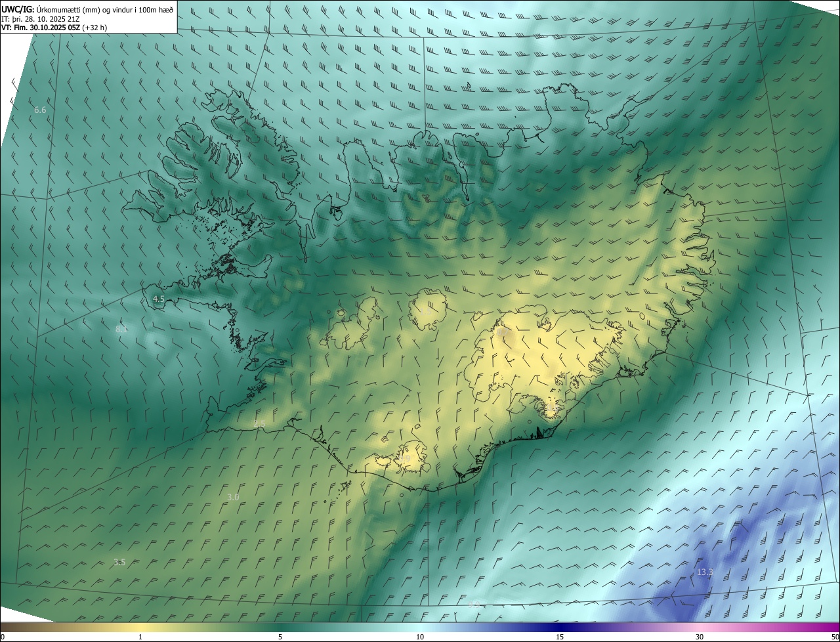The height and width of the screenshot is (642, 840).
Task: Click the colorbar tick label 1
Action: (140, 637)
